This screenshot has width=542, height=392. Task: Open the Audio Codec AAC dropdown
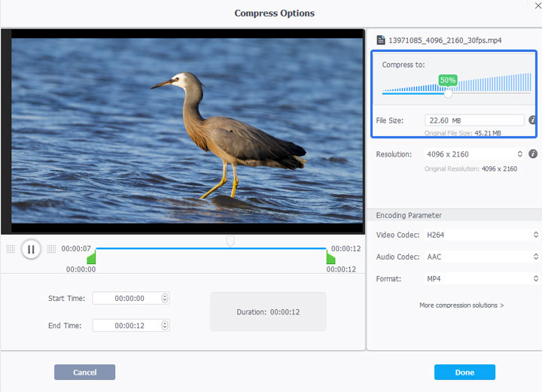(x=483, y=257)
